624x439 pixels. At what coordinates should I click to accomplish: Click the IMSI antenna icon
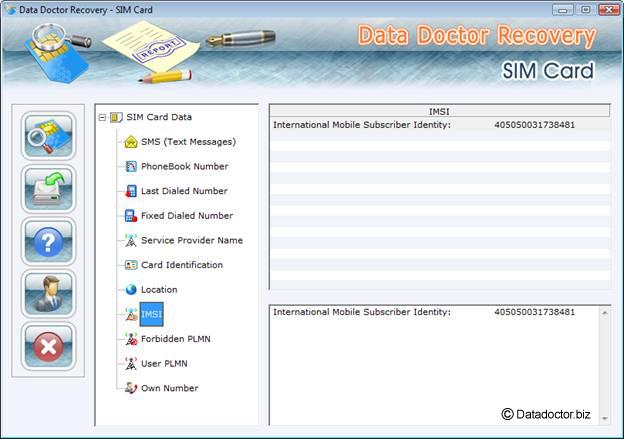[131, 314]
